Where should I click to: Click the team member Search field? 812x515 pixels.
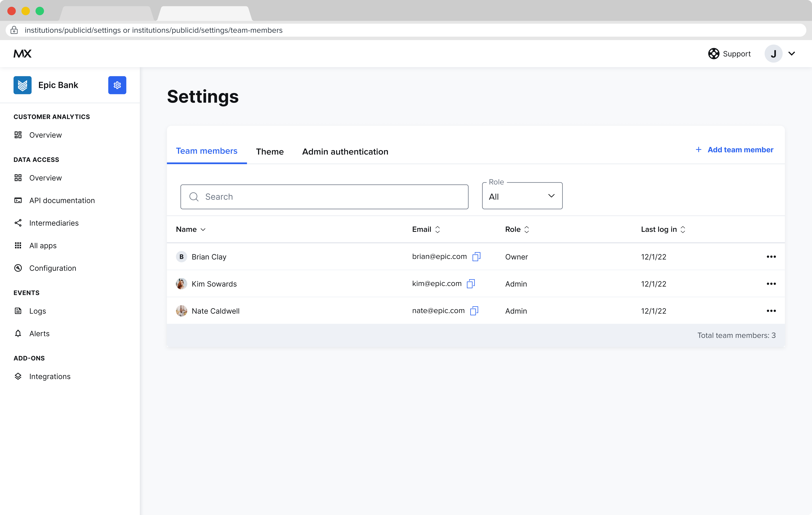point(324,197)
